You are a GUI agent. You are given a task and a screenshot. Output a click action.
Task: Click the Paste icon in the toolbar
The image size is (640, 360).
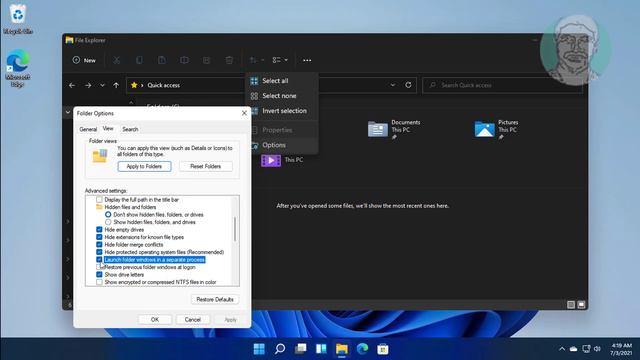[162, 60]
